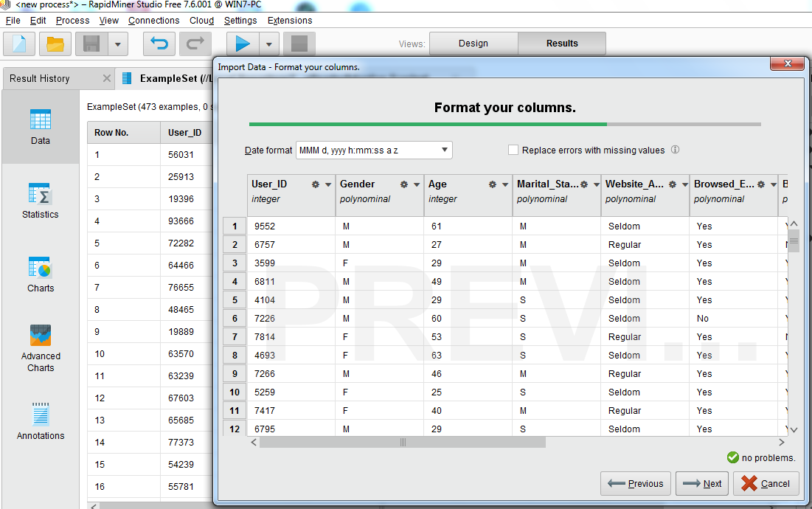
Task: Expand the User_ID column type dropdown
Action: tap(327, 184)
